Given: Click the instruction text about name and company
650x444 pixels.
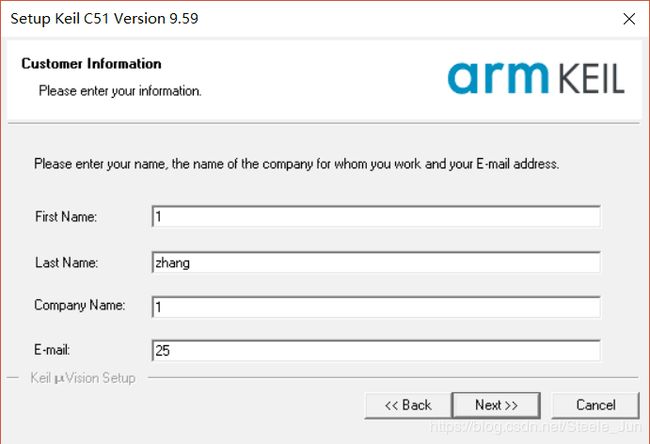Looking at the screenshot, I should 296,164.
